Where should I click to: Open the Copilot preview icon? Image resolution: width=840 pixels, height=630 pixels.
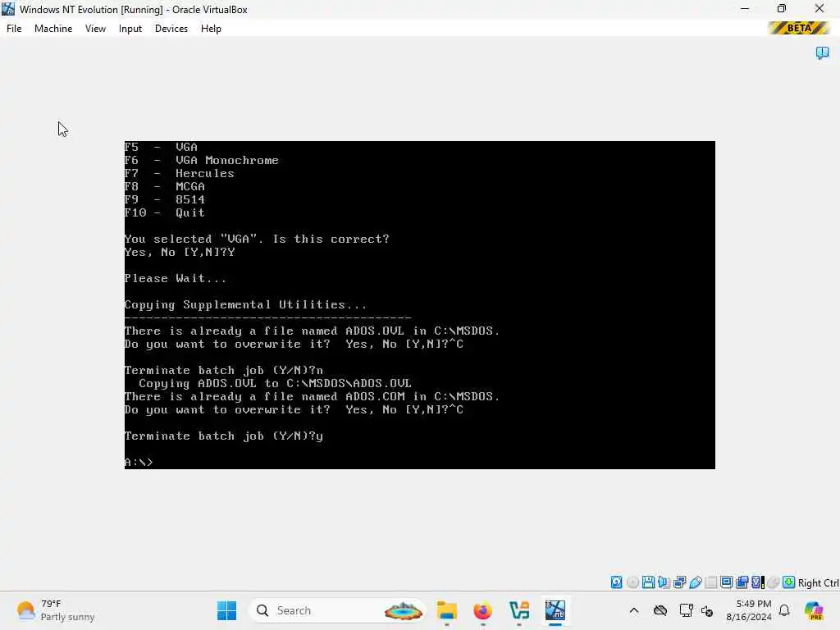(x=814, y=610)
